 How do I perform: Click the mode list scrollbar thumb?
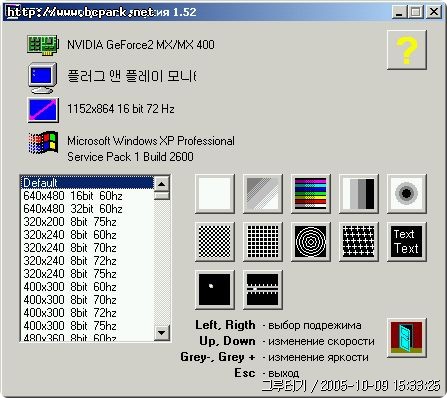[x=162, y=196]
